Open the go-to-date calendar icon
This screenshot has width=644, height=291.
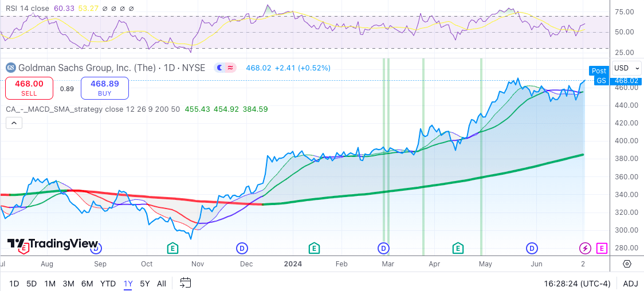click(x=186, y=283)
